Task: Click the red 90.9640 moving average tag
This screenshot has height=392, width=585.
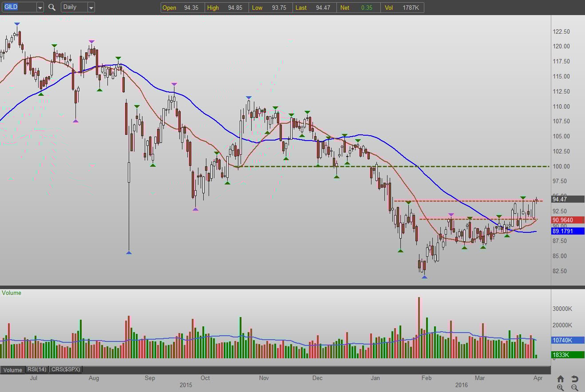Action: 568,220
